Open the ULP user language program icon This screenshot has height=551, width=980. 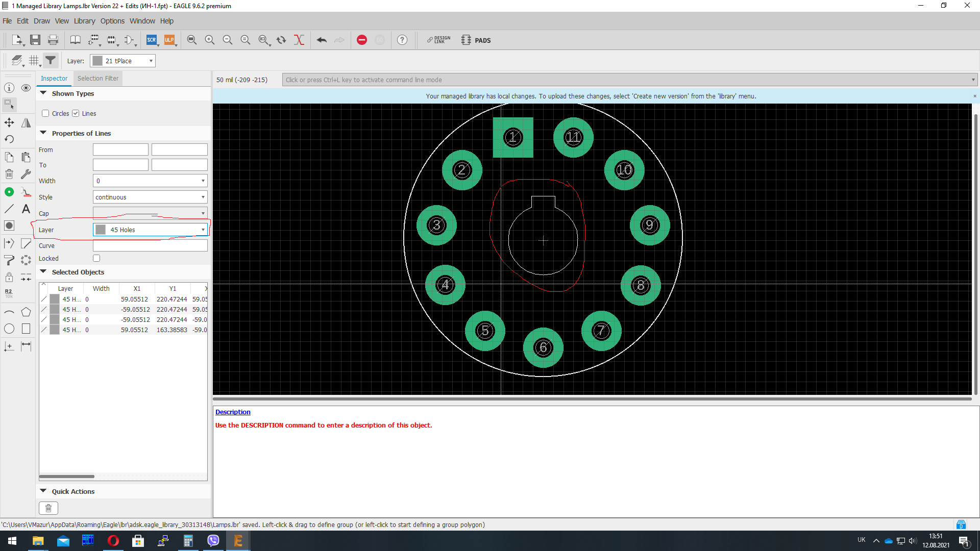pyautogui.click(x=169, y=40)
